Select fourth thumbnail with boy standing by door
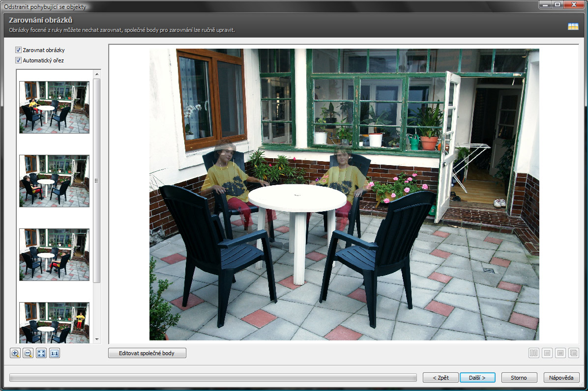 [55, 323]
